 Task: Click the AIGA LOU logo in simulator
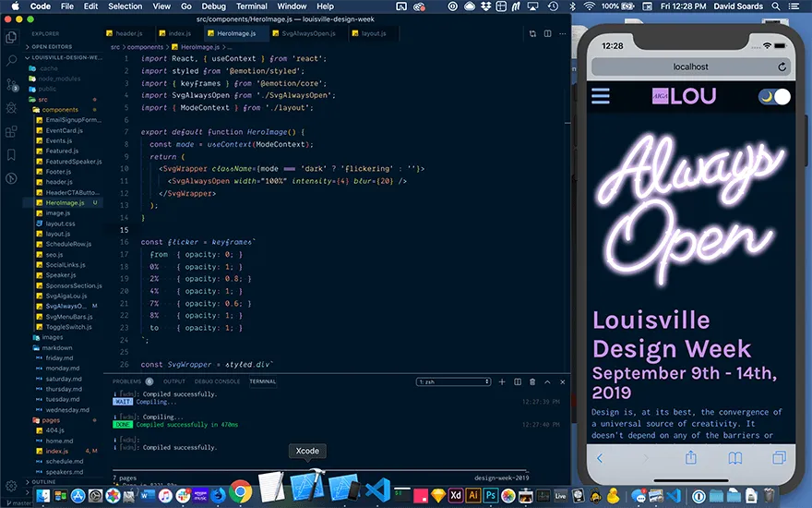684,96
